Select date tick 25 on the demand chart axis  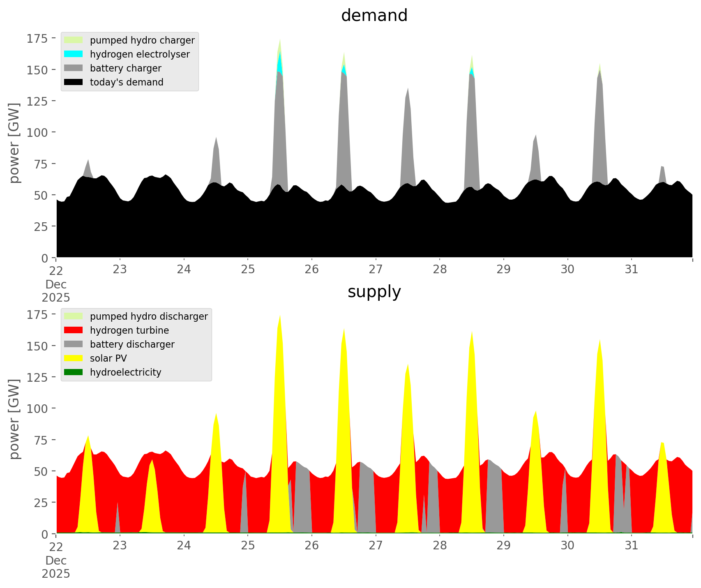[248, 270]
